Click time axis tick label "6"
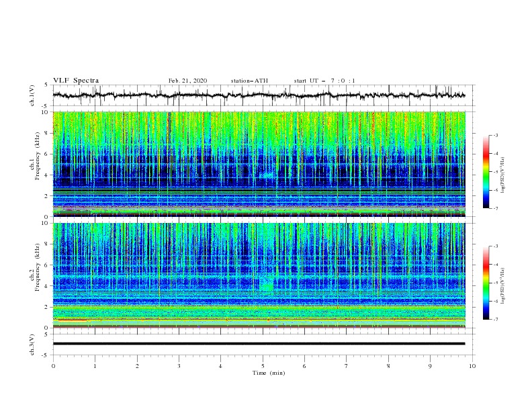This screenshot has width=532, height=411. [x=304, y=366]
